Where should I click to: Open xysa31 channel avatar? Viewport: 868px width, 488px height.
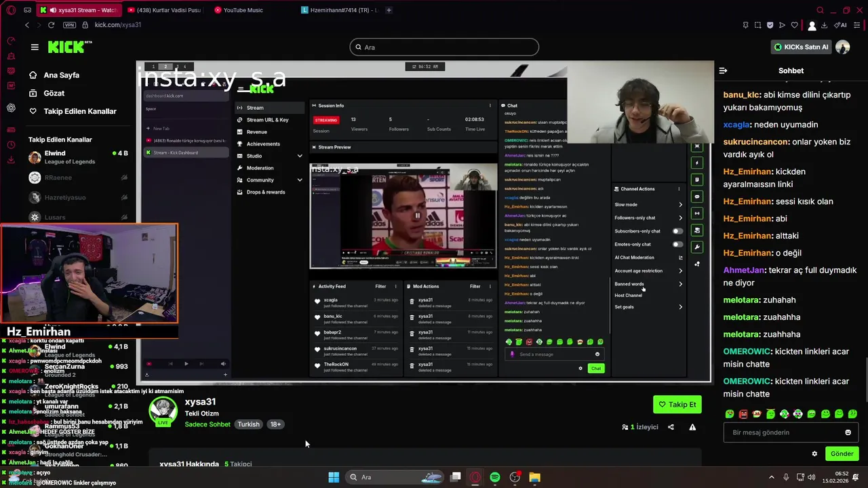click(163, 411)
